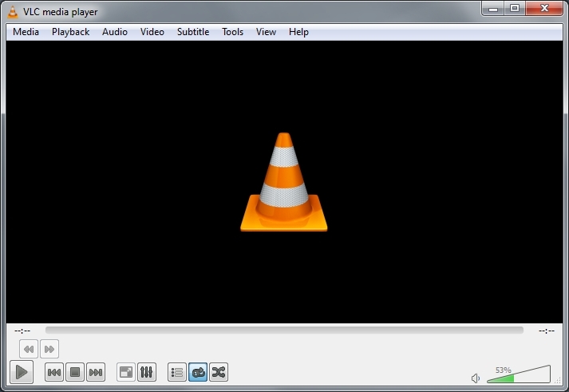This screenshot has height=392, width=569.
Task: Expand the Audio menu
Action: [x=114, y=32]
